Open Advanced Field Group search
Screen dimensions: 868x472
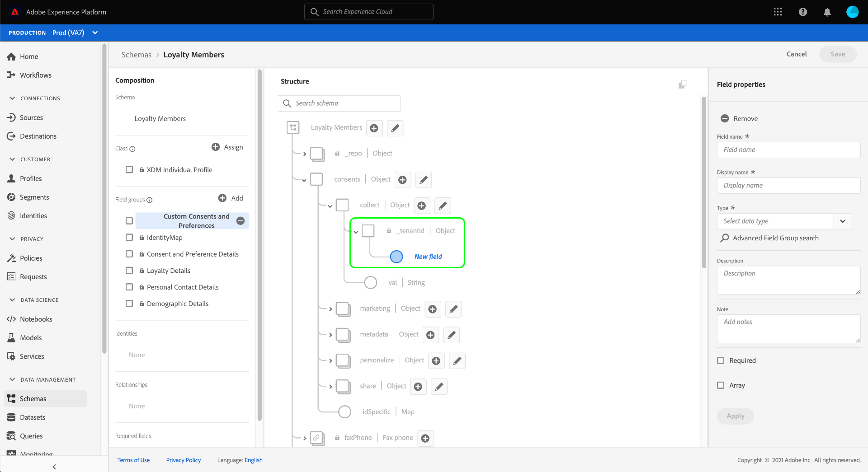[x=769, y=238]
